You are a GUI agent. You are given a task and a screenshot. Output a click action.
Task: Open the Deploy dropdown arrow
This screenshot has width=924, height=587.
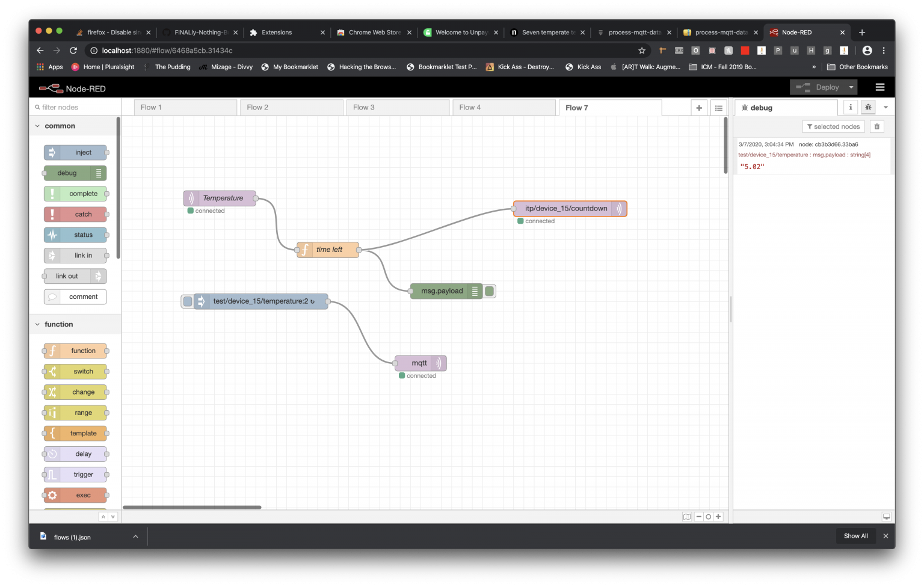[851, 87]
